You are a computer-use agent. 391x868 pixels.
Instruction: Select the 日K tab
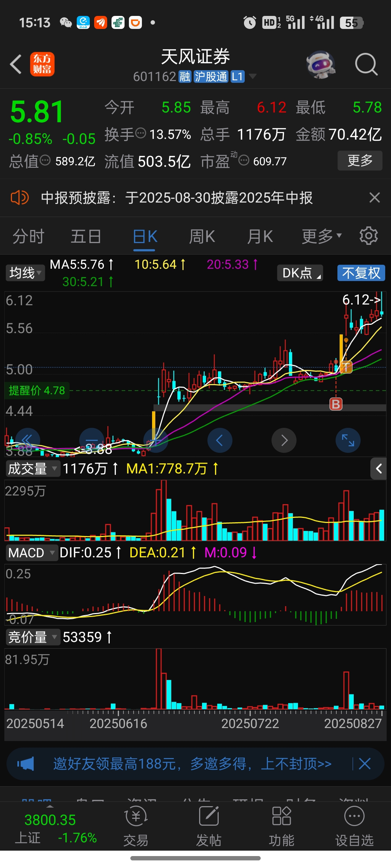point(145,237)
